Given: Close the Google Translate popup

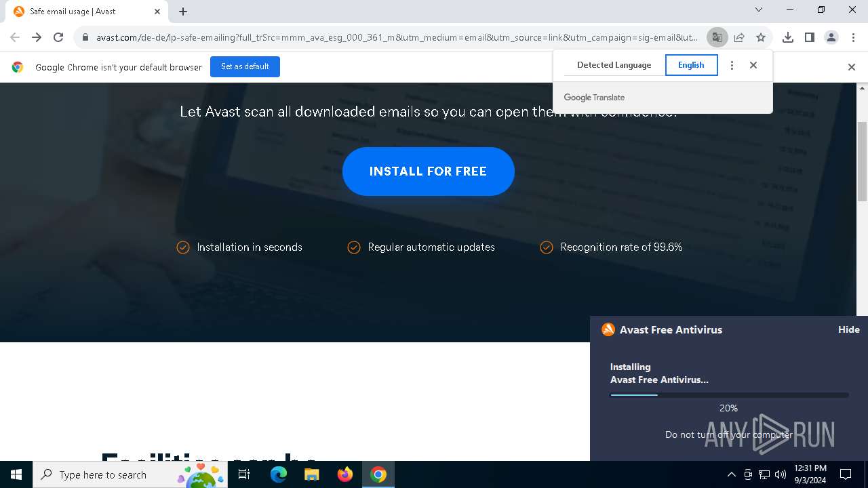Looking at the screenshot, I should [x=753, y=65].
